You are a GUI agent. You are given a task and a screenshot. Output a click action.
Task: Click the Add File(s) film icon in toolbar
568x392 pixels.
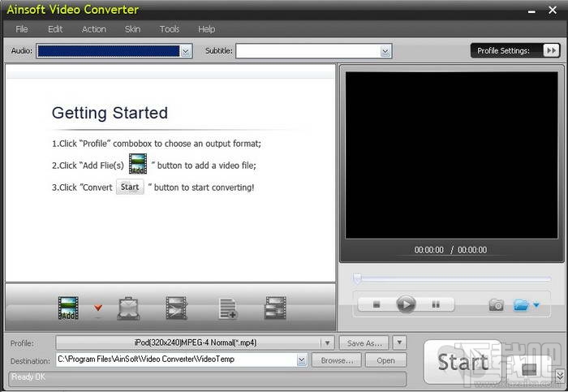[x=68, y=308]
